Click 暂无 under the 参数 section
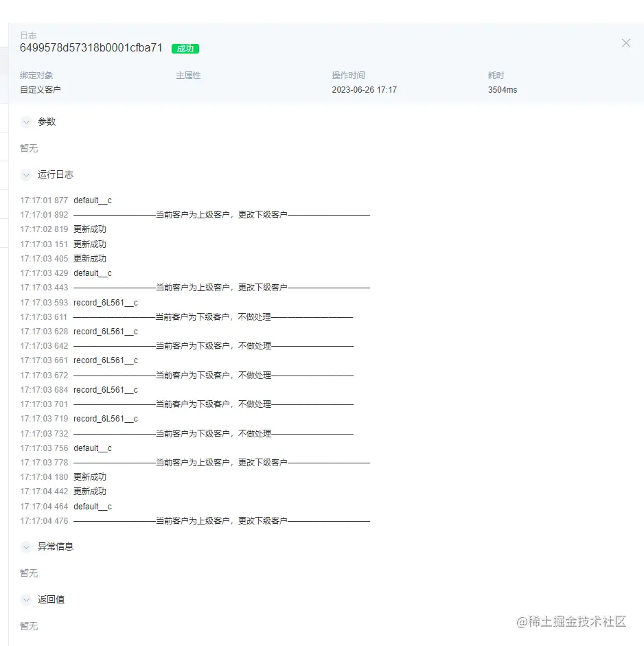 (29, 148)
